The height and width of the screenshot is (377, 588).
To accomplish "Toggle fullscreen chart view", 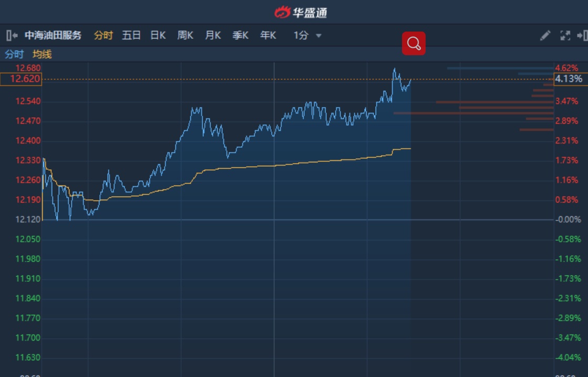I will 565,35.
